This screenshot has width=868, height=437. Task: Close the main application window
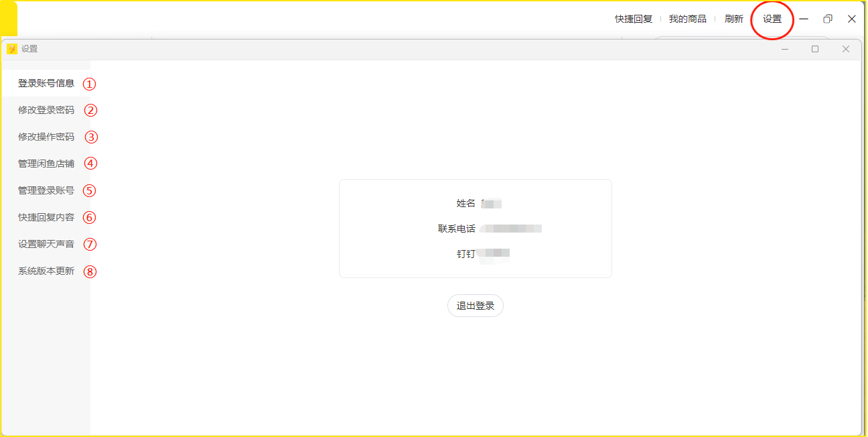(852, 19)
